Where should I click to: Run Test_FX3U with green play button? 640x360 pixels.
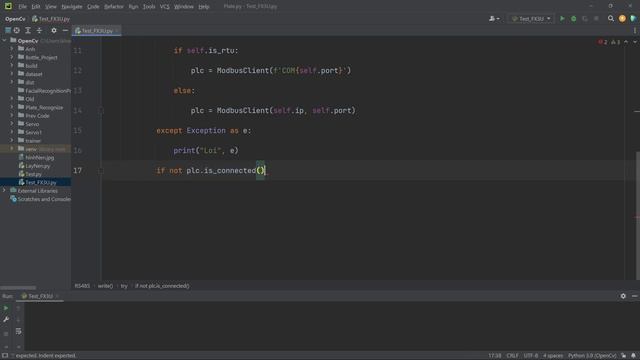point(562,19)
